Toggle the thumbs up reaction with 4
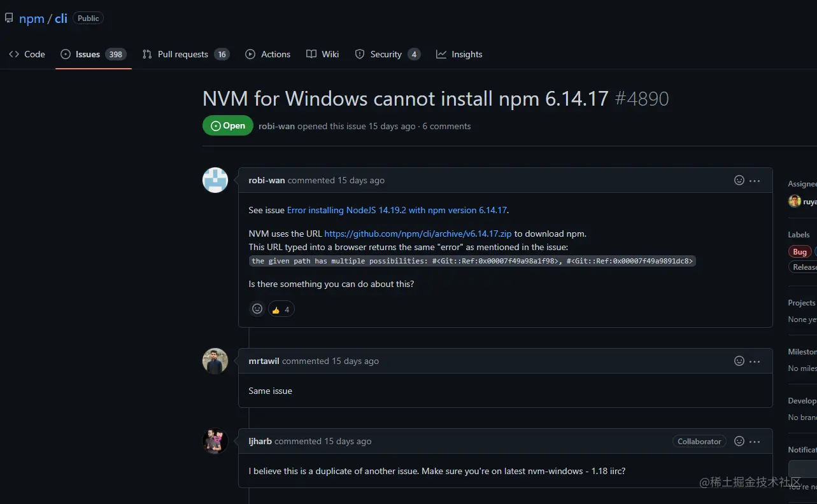Viewport: 817px width, 504px height. pos(281,309)
